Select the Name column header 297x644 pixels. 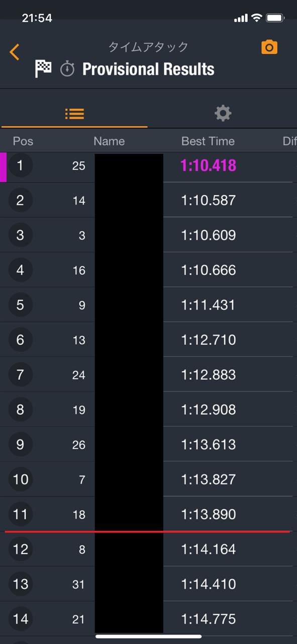click(x=109, y=141)
